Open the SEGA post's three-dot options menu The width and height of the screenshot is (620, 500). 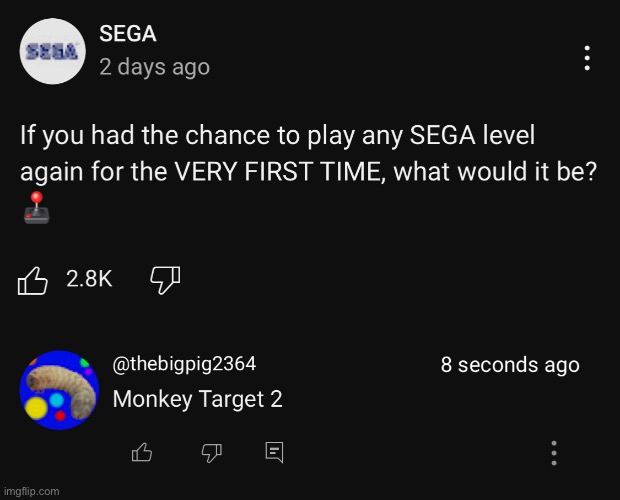click(587, 58)
